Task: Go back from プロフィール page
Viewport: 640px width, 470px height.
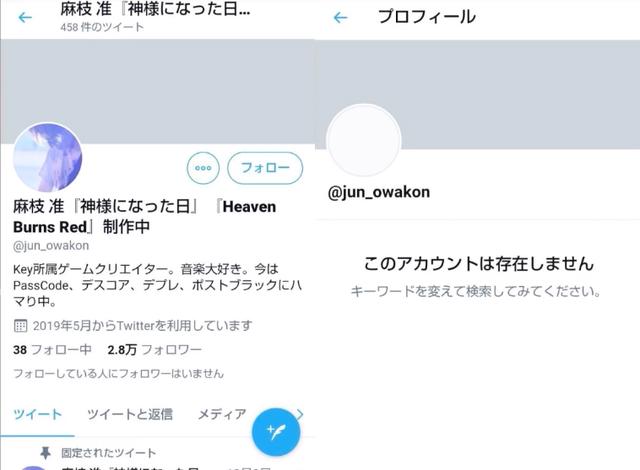Action: (x=340, y=18)
